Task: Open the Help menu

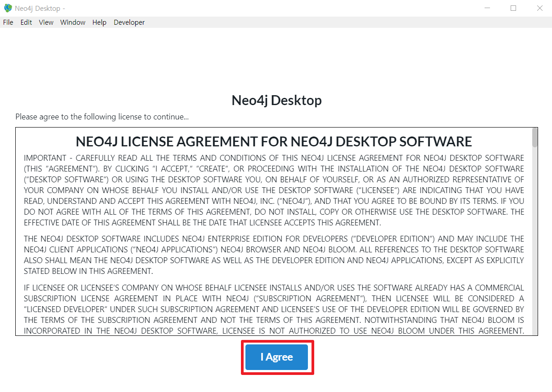Action: 99,22
